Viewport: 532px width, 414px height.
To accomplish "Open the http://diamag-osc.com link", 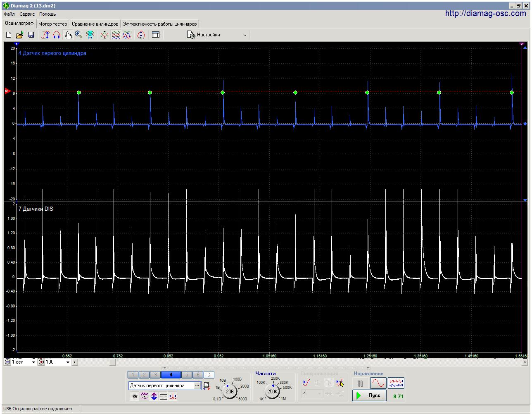I will click(486, 14).
